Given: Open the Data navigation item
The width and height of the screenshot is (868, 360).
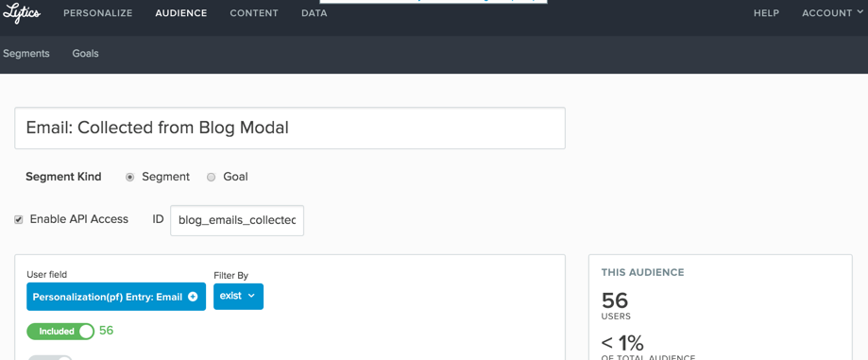Looking at the screenshot, I should (x=315, y=12).
